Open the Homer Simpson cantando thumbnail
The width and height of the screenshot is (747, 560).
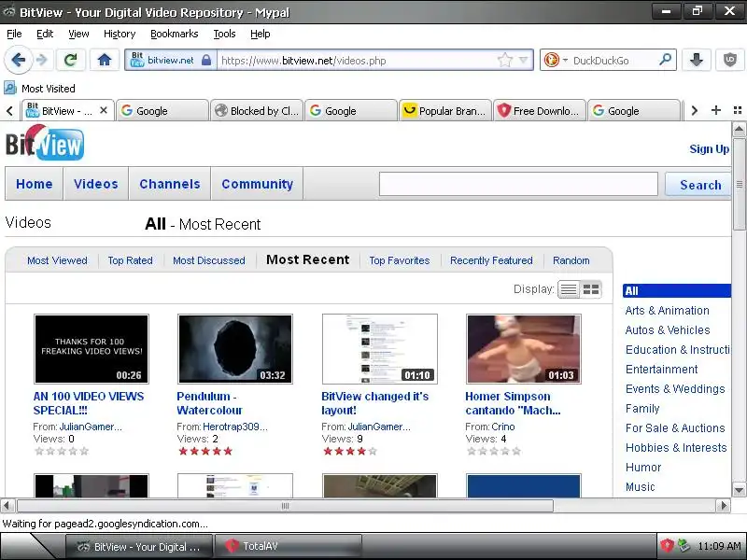click(x=524, y=349)
